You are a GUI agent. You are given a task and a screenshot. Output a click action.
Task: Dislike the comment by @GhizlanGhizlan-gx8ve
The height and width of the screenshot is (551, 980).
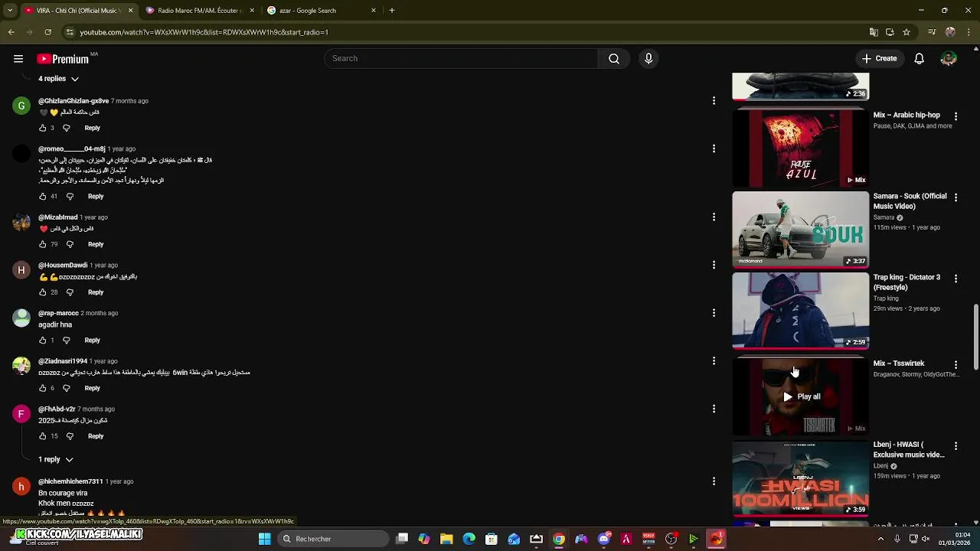[x=67, y=128]
